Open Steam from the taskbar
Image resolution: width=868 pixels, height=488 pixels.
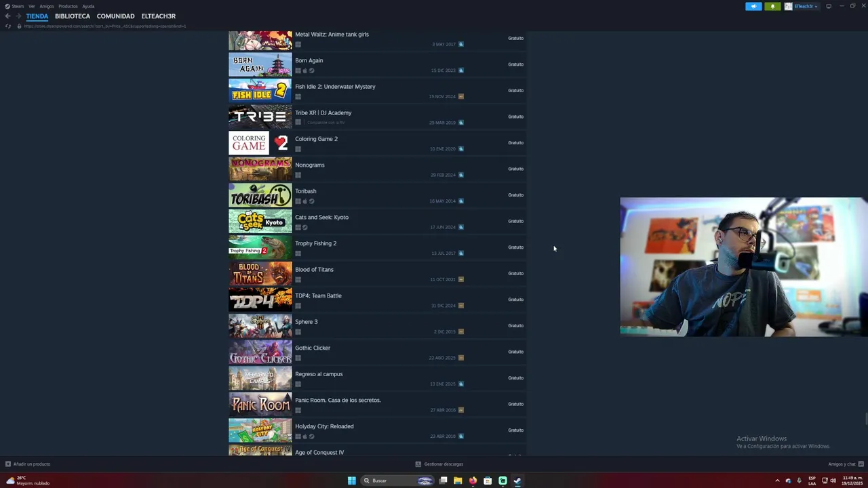[x=517, y=481]
